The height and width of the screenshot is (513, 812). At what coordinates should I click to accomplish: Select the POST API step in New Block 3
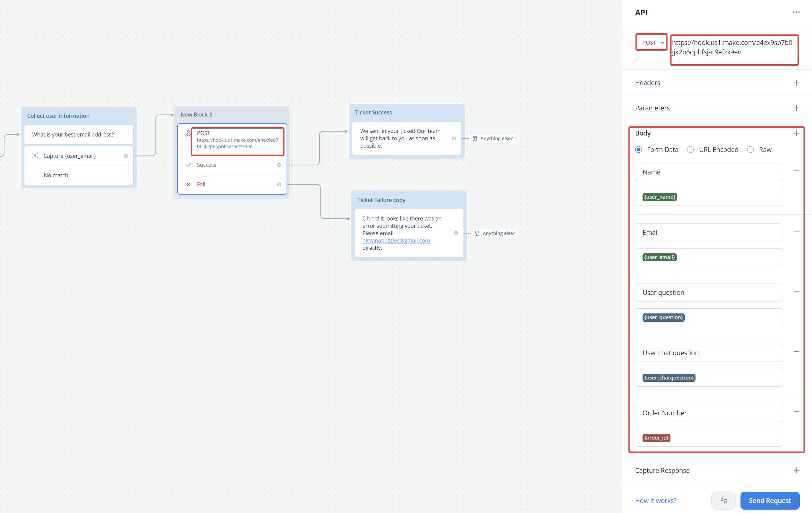point(238,140)
